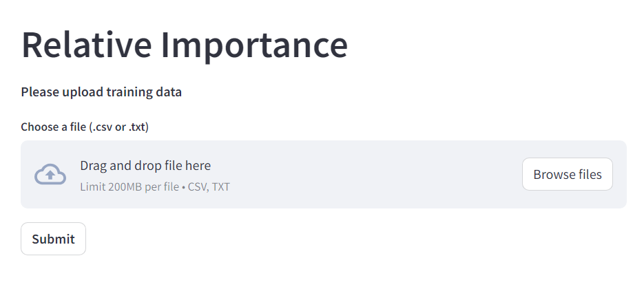The height and width of the screenshot is (289, 644).
Task: Click the word 'Importance' in the title
Action: click(254, 45)
